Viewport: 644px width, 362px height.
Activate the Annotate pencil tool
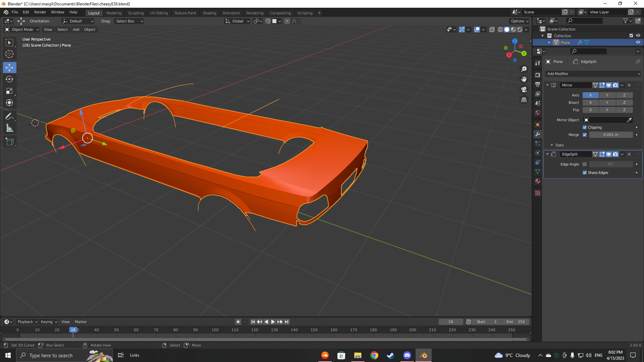tap(9, 116)
